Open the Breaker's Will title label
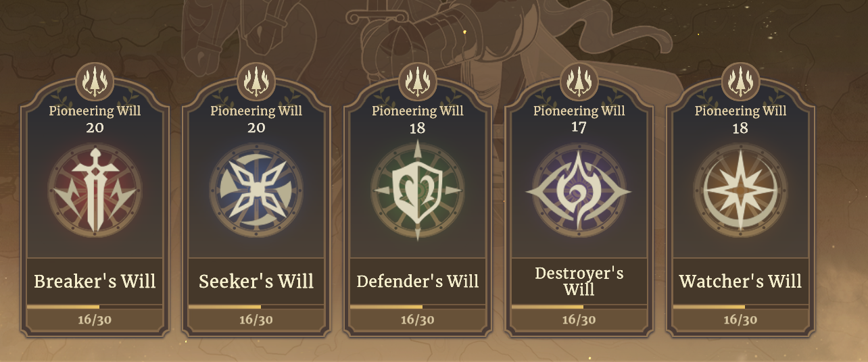Viewport: 868px width, 362px height. [x=95, y=281]
